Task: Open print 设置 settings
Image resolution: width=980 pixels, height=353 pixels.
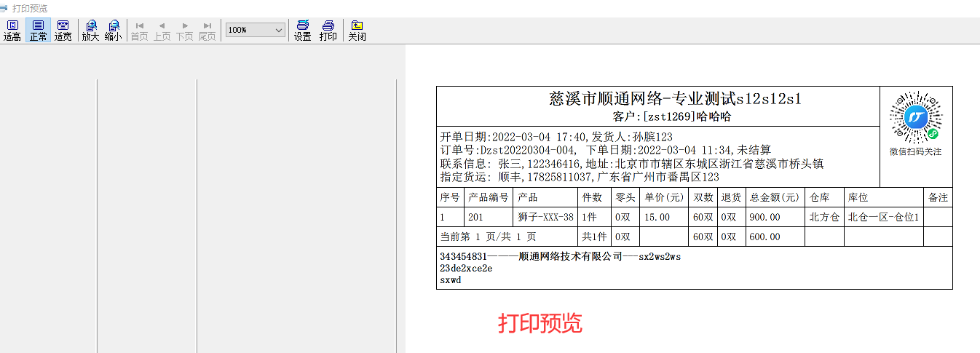Action: tap(302, 30)
